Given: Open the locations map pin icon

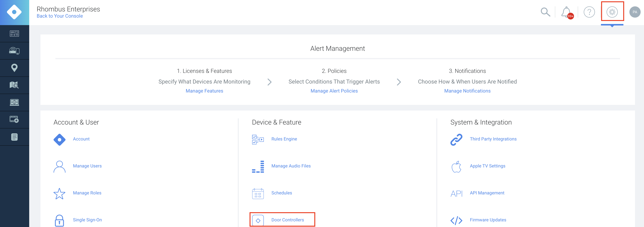Looking at the screenshot, I should pyautogui.click(x=14, y=68).
